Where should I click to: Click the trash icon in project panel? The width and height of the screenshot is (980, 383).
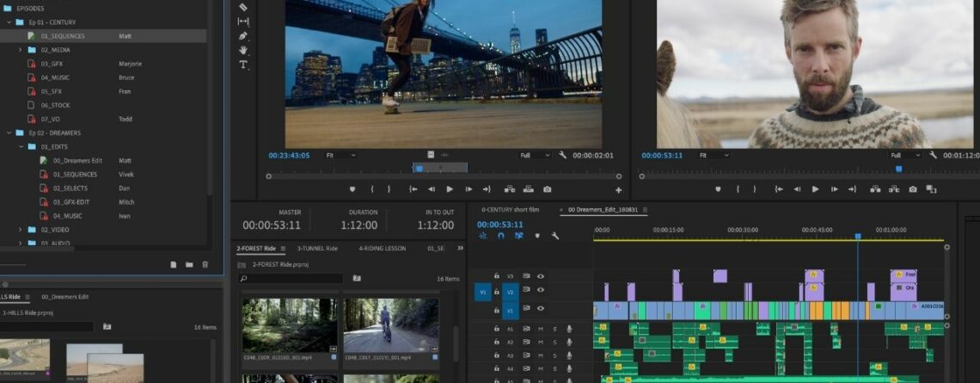click(x=205, y=264)
